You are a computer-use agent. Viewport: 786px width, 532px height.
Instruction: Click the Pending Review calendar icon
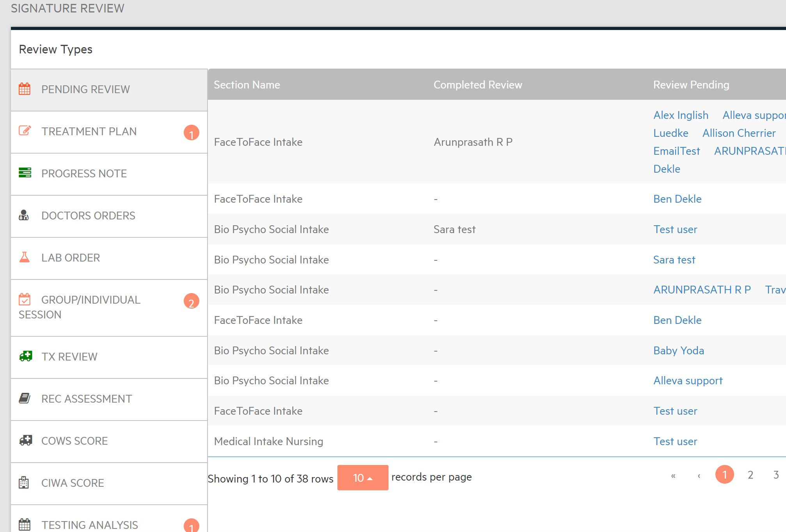tap(24, 89)
